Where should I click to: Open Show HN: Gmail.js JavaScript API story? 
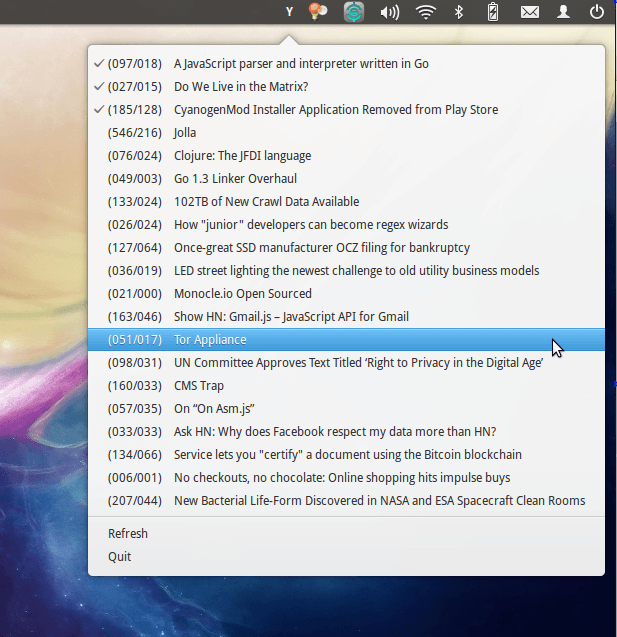point(346,316)
